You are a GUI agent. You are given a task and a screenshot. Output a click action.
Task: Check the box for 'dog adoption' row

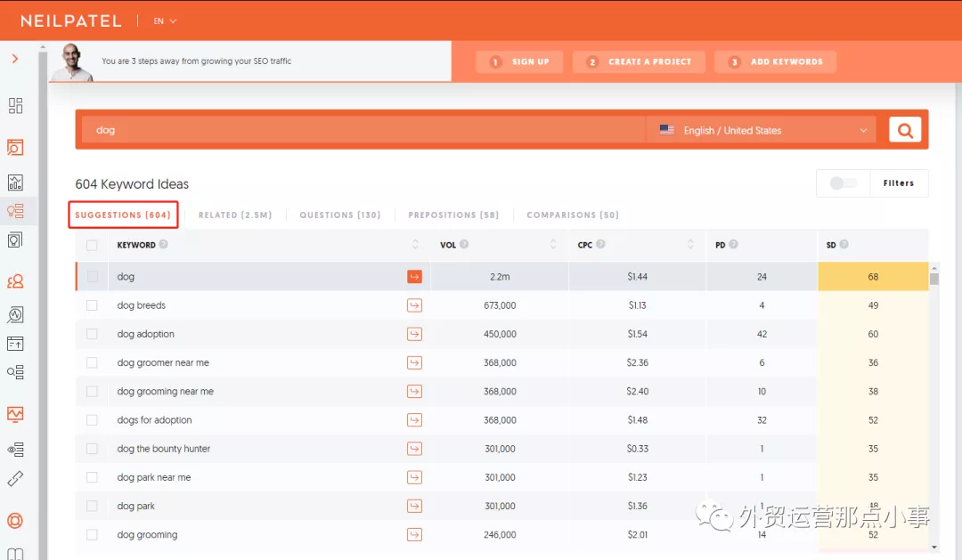click(92, 334)
